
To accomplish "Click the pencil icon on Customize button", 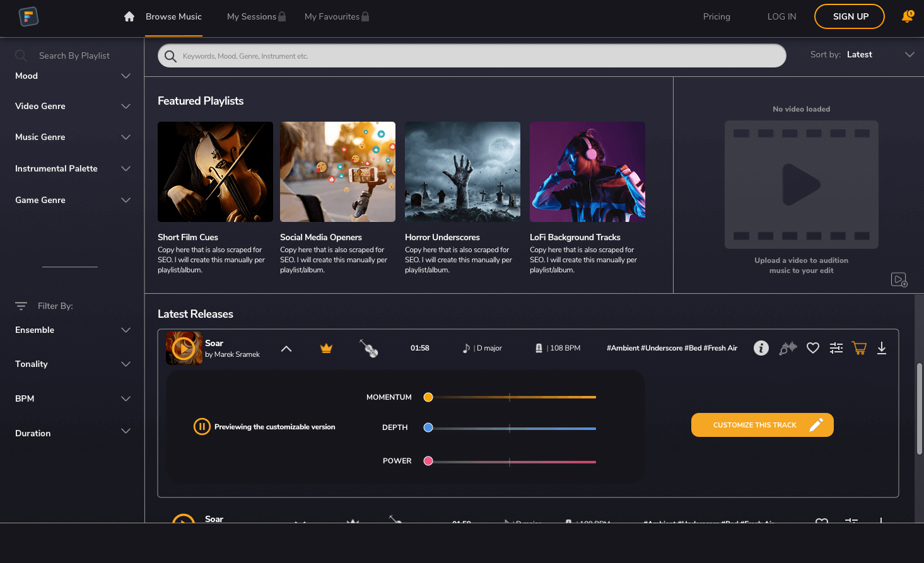I will click(816, 425).
